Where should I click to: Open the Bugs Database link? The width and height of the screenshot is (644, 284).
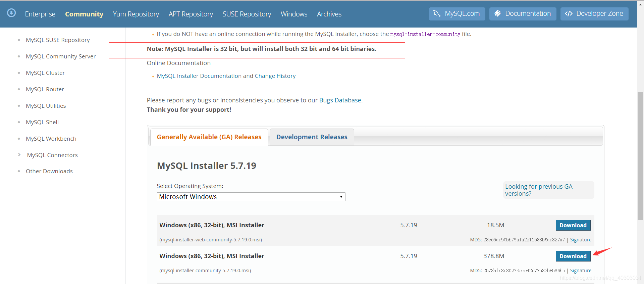340,100
